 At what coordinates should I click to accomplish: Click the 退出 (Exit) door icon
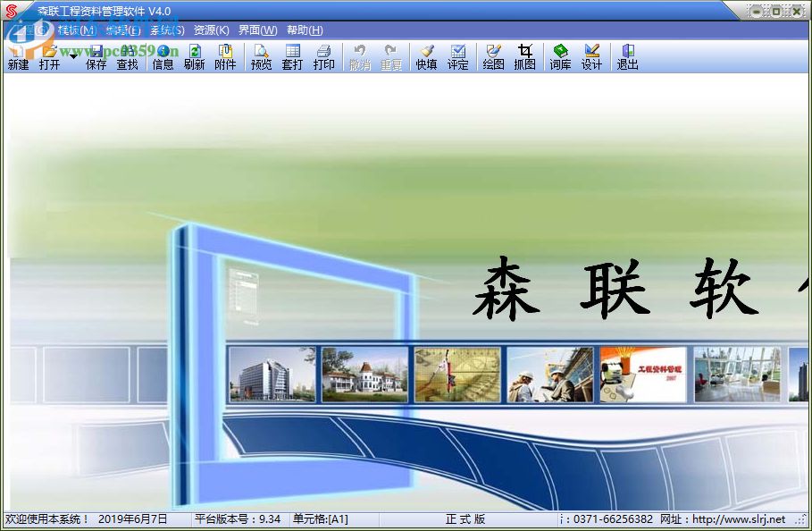[627, 57]
